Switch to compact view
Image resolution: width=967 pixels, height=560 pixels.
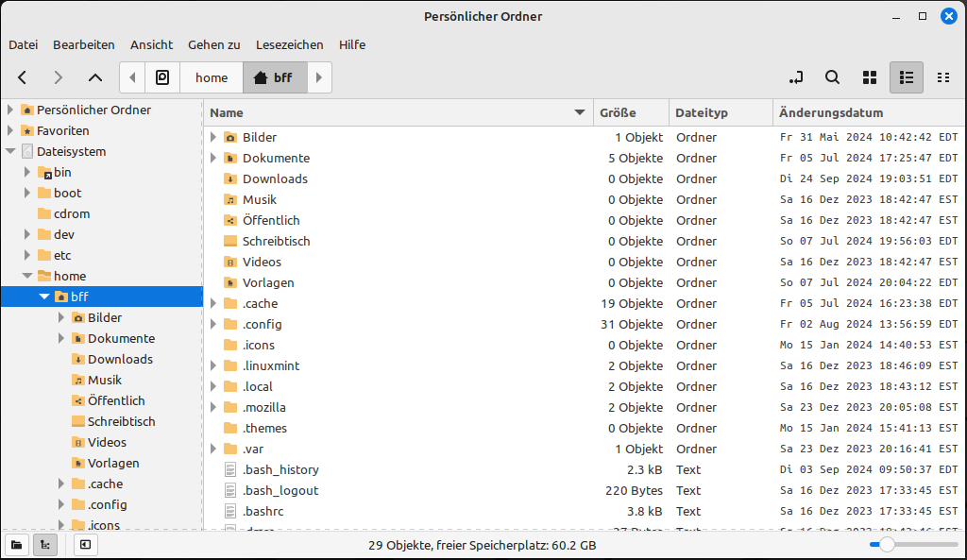tap(943, 77)
